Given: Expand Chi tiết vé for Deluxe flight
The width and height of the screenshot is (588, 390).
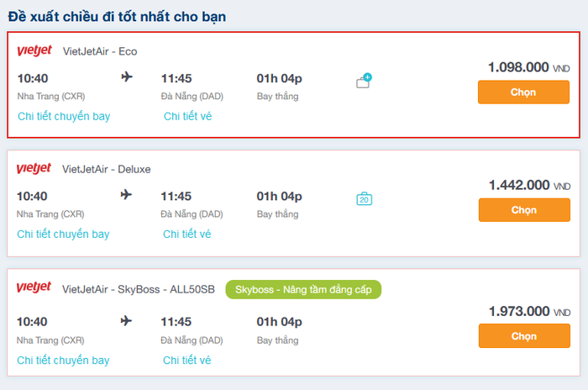Looking at the screenshot, I should 186,234.
